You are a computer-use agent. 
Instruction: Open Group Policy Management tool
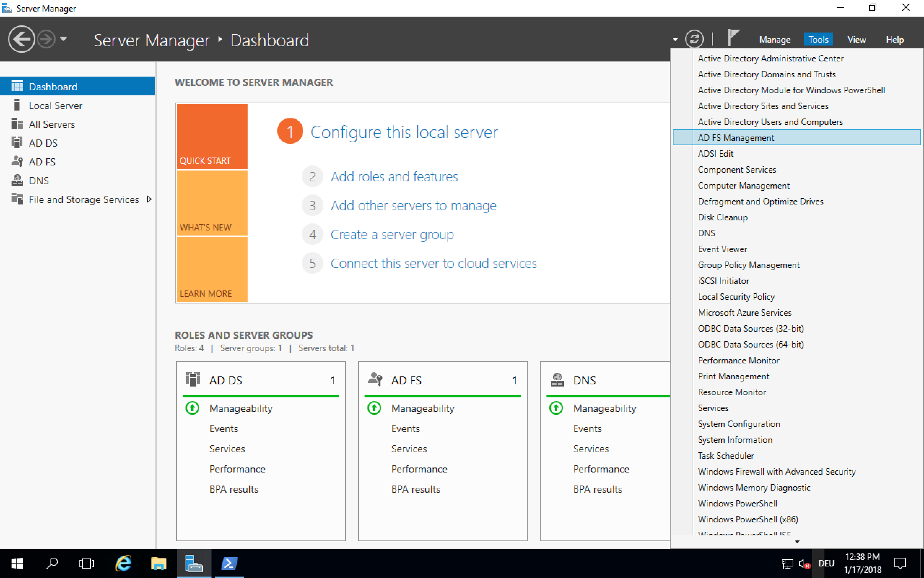[x=797, y=265]
